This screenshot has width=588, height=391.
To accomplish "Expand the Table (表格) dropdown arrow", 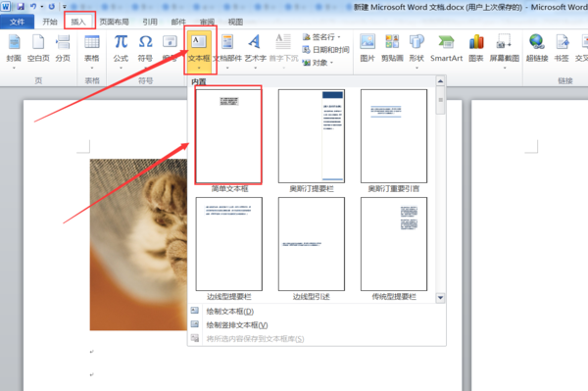I will coord(92,68).
